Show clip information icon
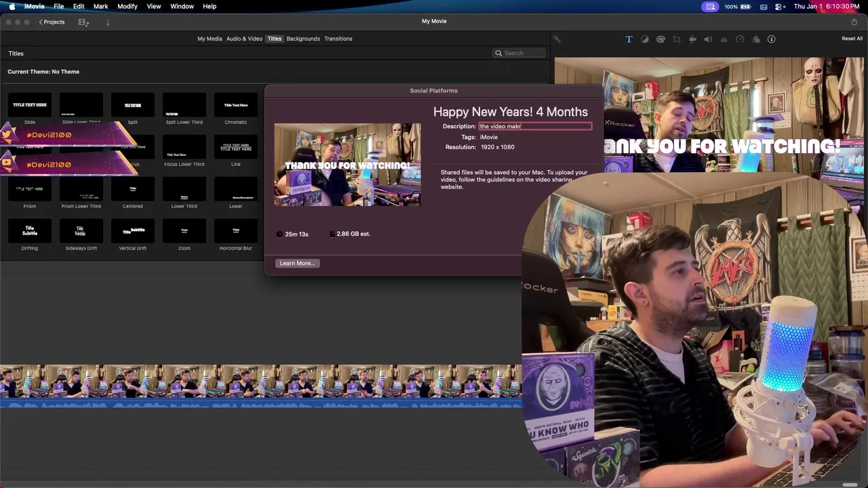Screen dimensions: 868x488 point(772,39)
